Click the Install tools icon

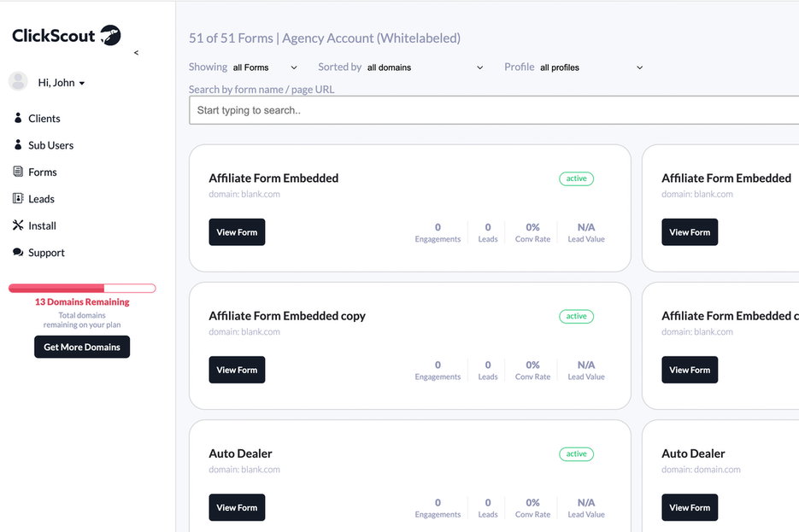tap(18, 225)
